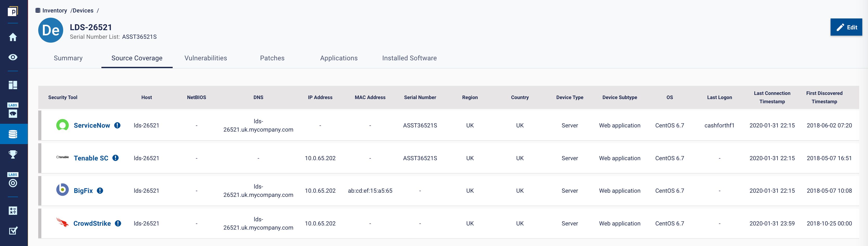Click 2018-05-07 10:08 timestamp cell

(x=829, y=191)
